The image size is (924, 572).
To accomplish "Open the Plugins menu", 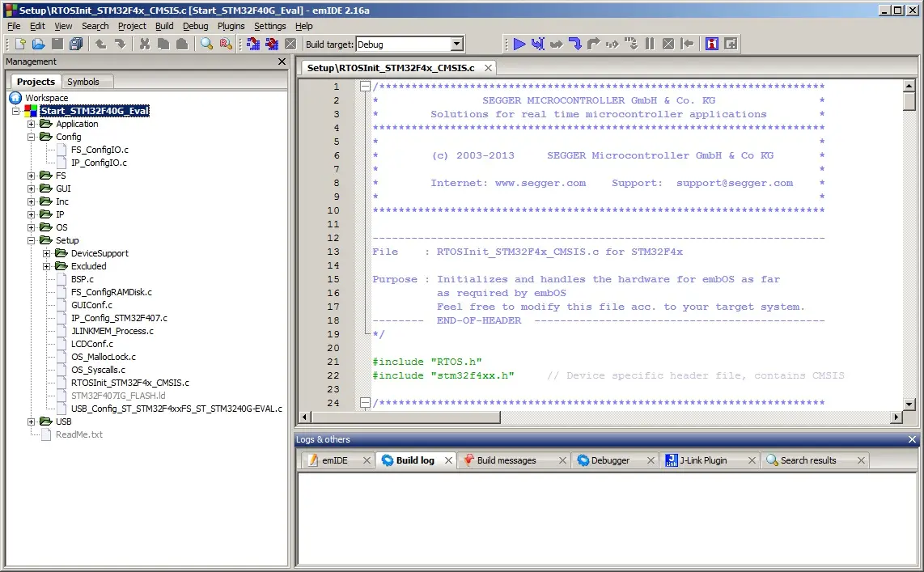I will (x=231, y=26).
